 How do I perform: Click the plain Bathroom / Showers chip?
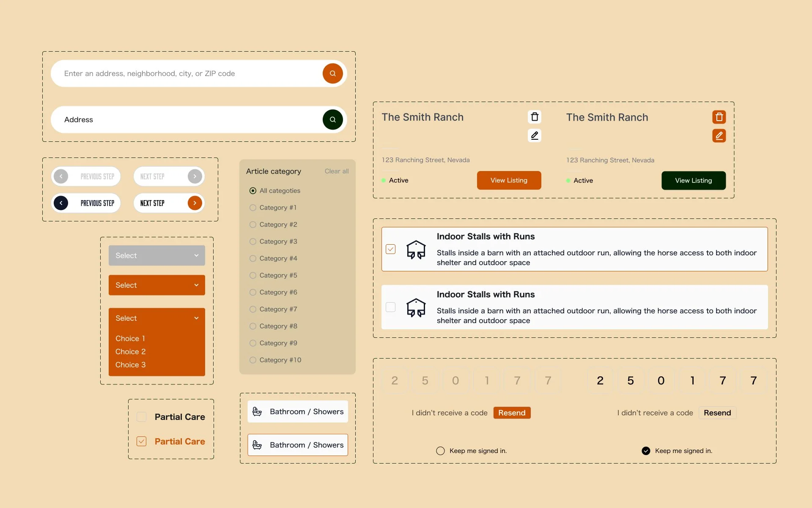[298, 411]
